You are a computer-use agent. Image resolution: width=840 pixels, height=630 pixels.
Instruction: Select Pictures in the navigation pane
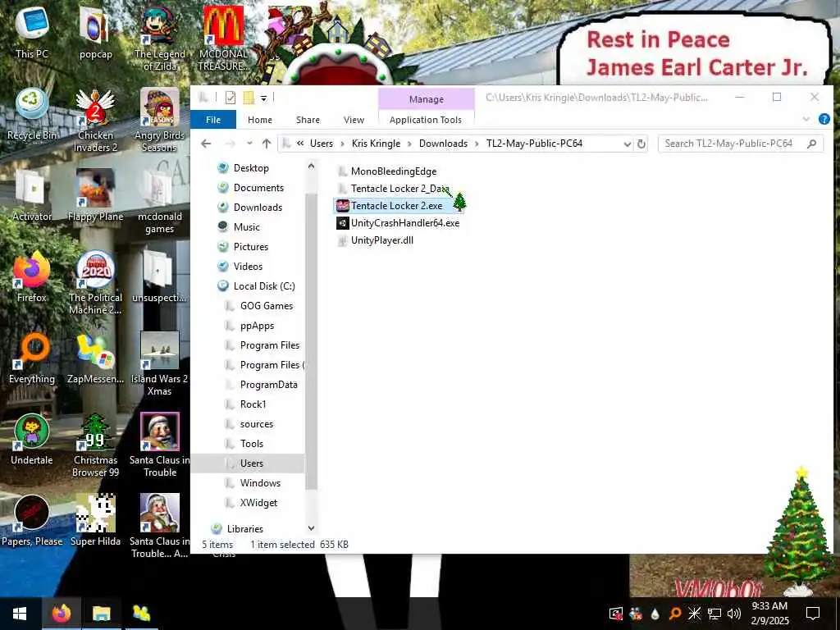[243, 247]
